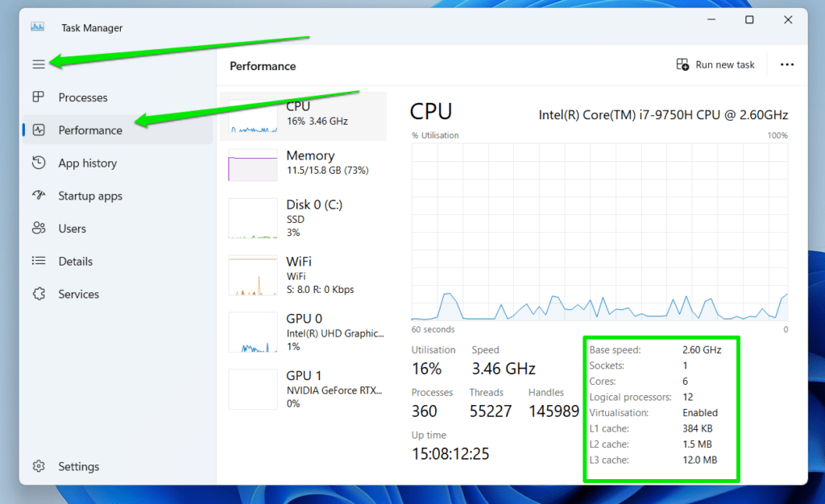Click the Task Manager icon in the title bar

pyautogui.click(x=36, y=27)
